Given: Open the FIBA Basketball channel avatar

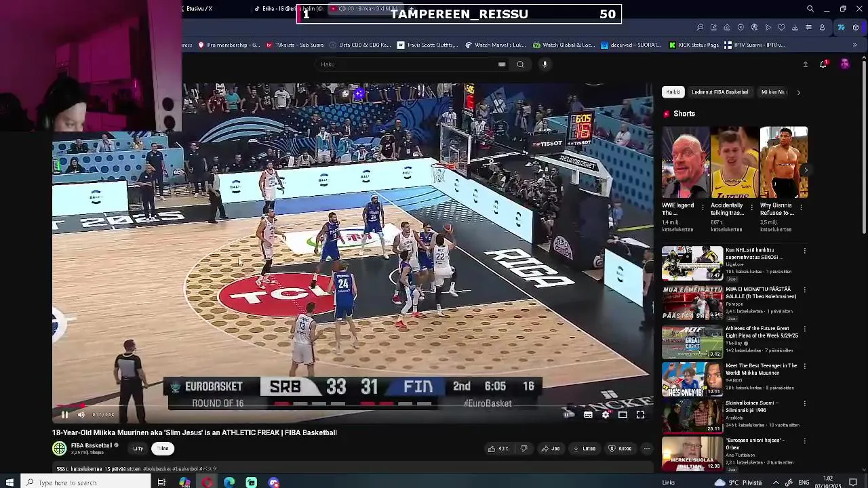Looking at the screenshot, I should pyautogui.click(x=60, y=448).
